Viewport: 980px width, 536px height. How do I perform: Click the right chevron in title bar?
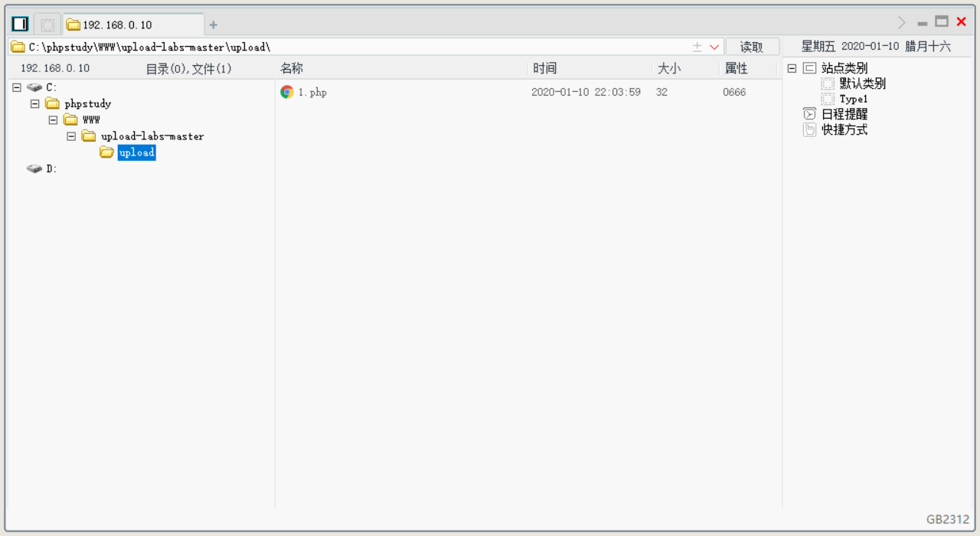[902, 22]
